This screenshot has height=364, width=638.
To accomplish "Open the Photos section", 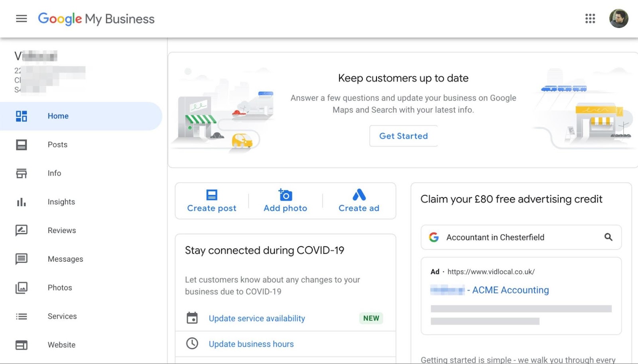I will 59,288.
